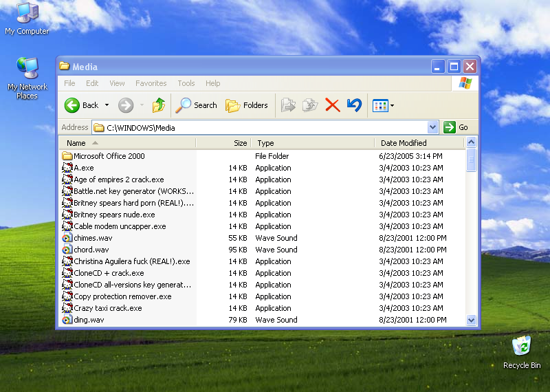Select the Microsoft Office 2000 folder icon
Screen dimensions: 550x392
(x=67, y=155)
